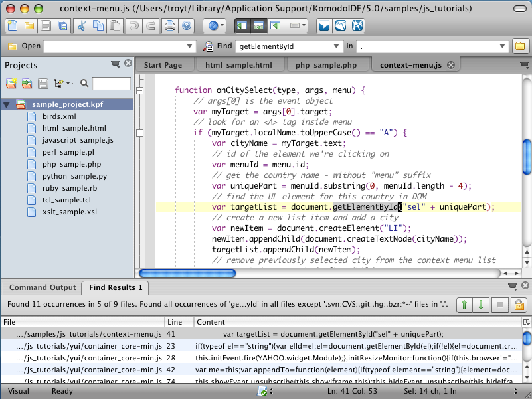Toggle the bottom pane visibility

258,26
